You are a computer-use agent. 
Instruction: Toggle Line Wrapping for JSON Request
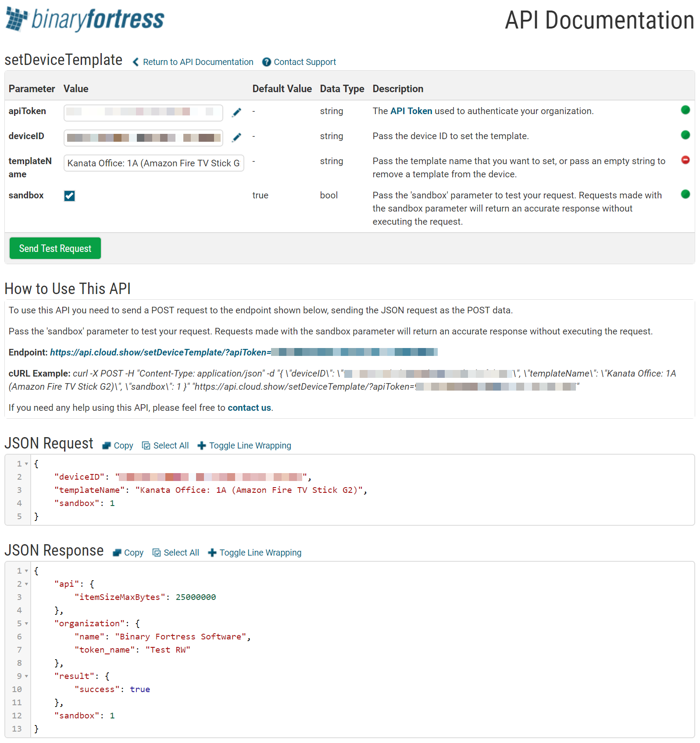pos(244,445)
